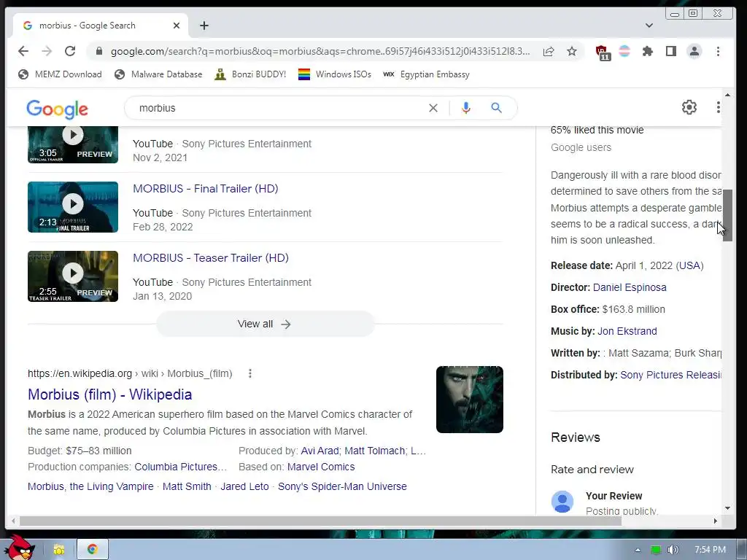
Task: Open the Extensions puzzle piece menu
Action: tap(648, 51)
